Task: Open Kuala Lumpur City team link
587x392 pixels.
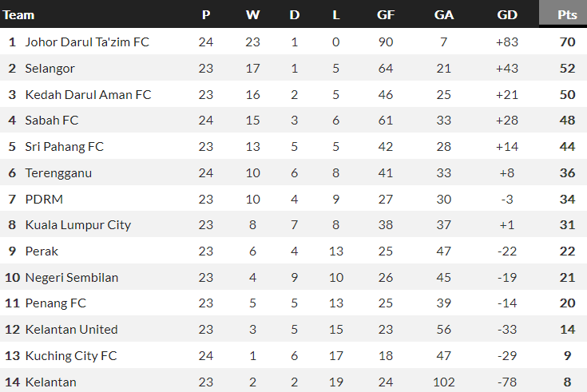Action: 77,224
